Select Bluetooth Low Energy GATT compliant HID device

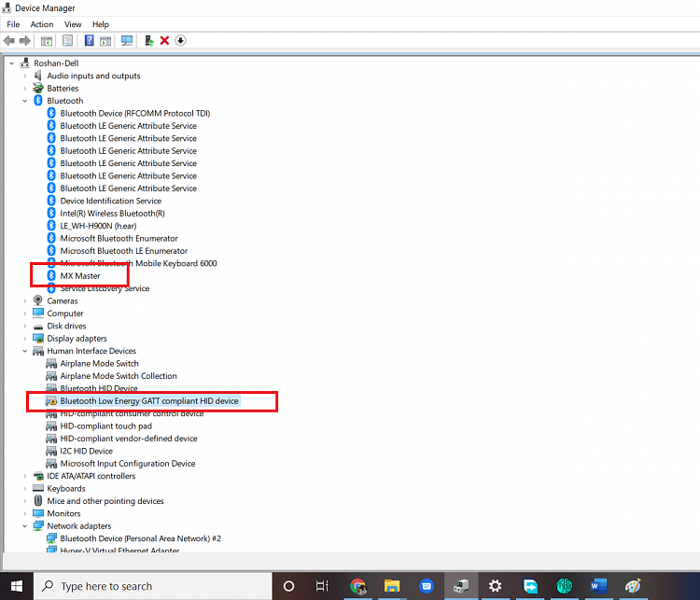click(149, 401)
